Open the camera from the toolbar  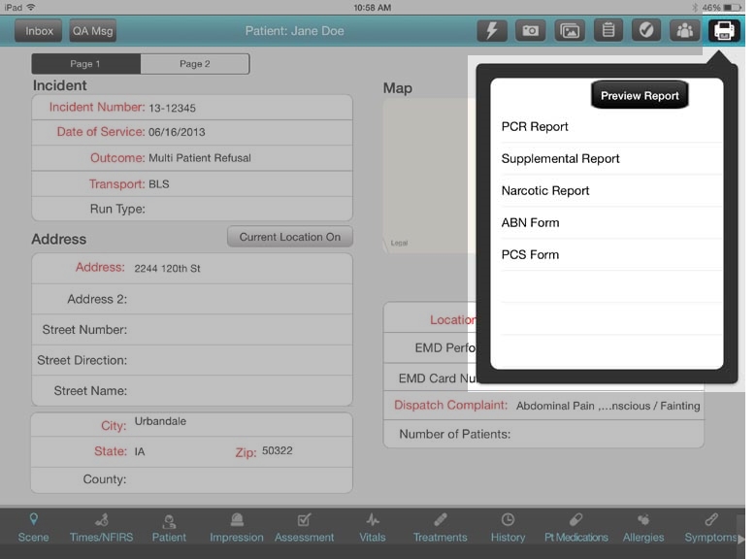point(530,30)
